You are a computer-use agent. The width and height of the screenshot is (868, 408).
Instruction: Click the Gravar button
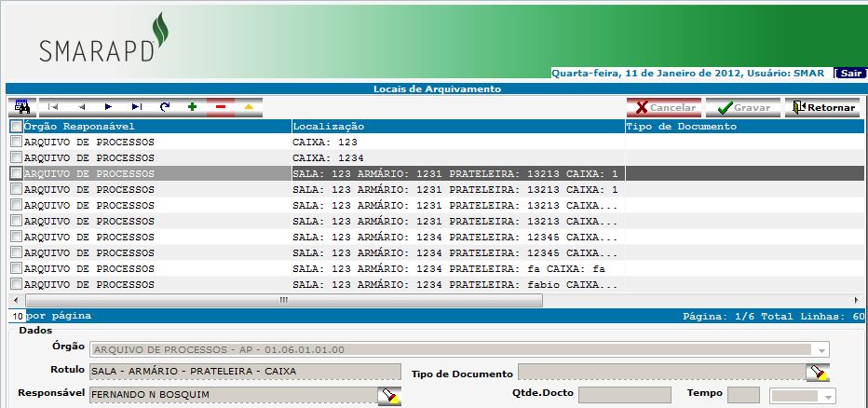(743, 107)
